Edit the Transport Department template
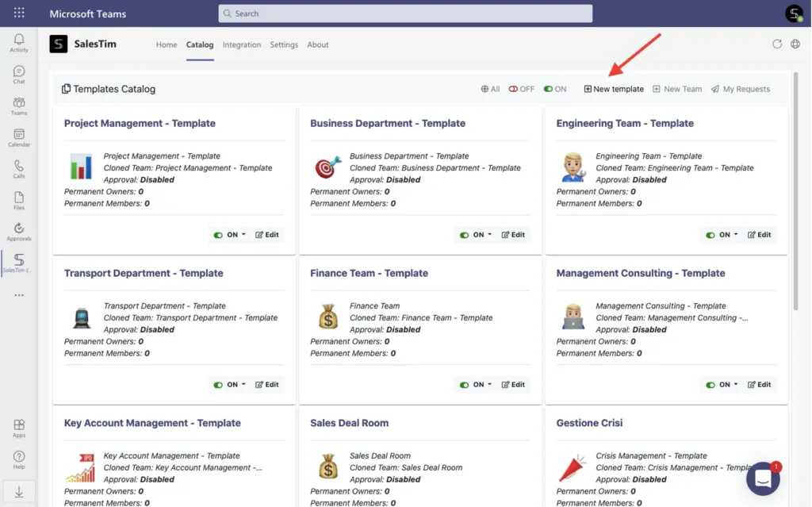812x507 pixels. coord(266,385)
